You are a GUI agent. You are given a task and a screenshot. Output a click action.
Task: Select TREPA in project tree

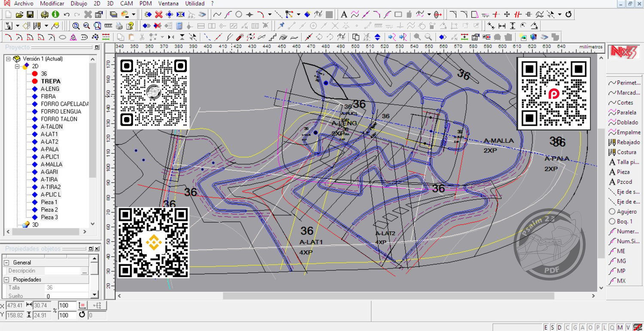pyautogui.click(x=51, y=81)
